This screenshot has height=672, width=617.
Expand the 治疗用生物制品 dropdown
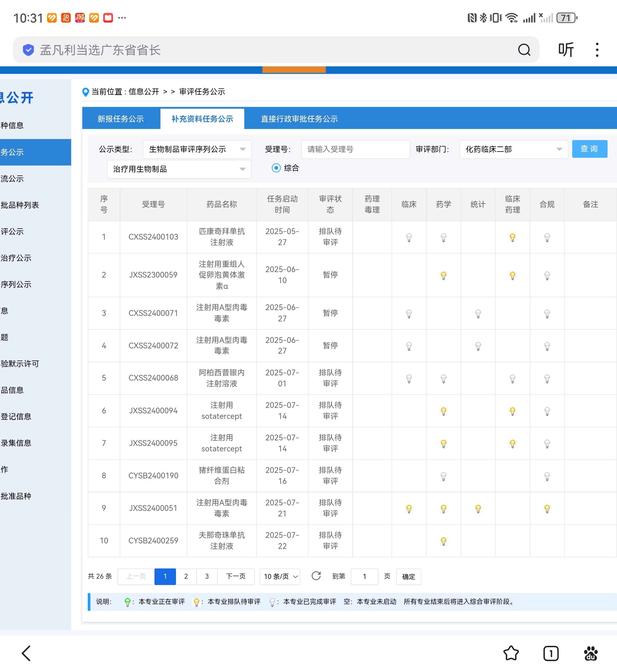[179, 169]
